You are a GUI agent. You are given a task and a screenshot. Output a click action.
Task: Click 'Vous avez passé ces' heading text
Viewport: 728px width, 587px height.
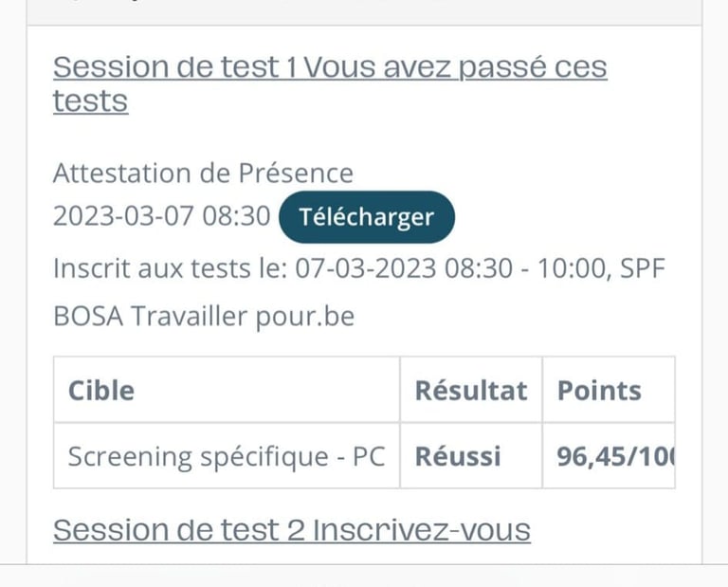(457, 68)
